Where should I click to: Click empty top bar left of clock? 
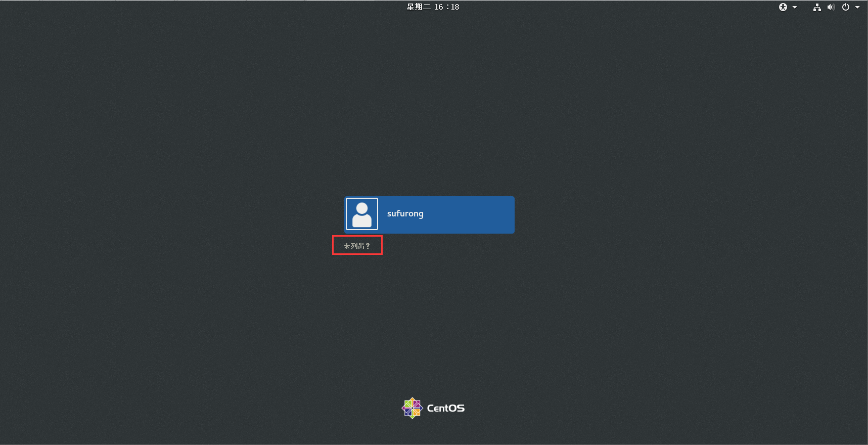[x=202, y=7]
